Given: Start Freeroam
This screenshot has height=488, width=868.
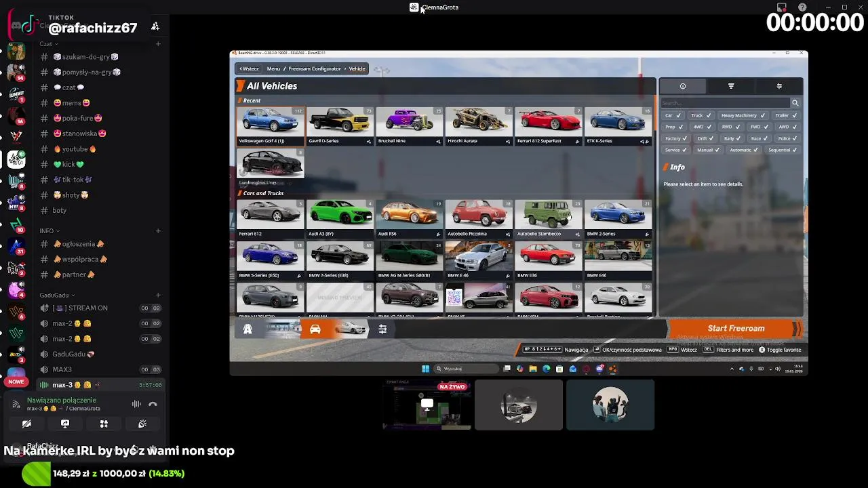Looking at the screenshot, I should [x=736, y=329].
